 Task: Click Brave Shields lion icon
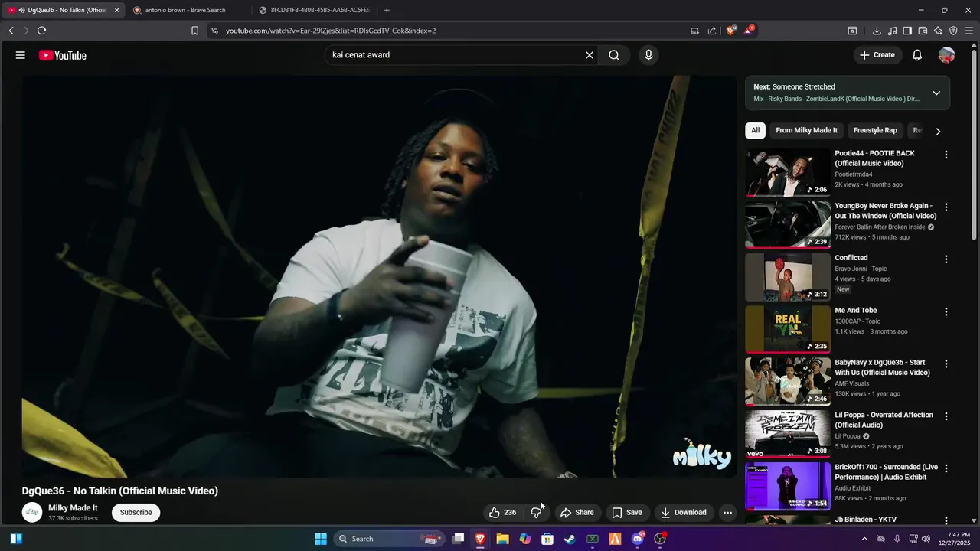click(731, 31)
